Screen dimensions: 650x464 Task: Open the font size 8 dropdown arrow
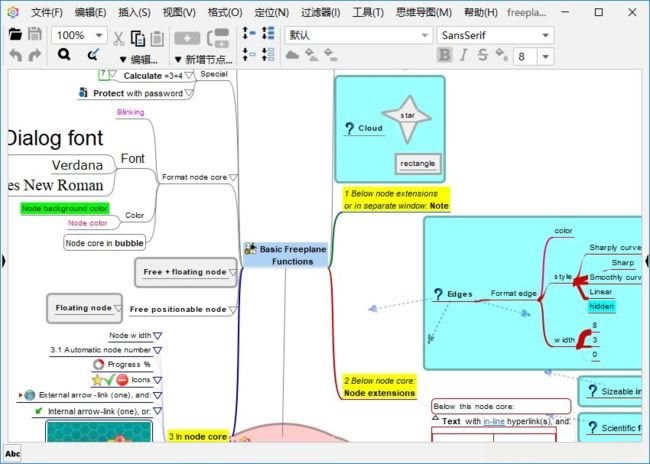coord(546,56)
